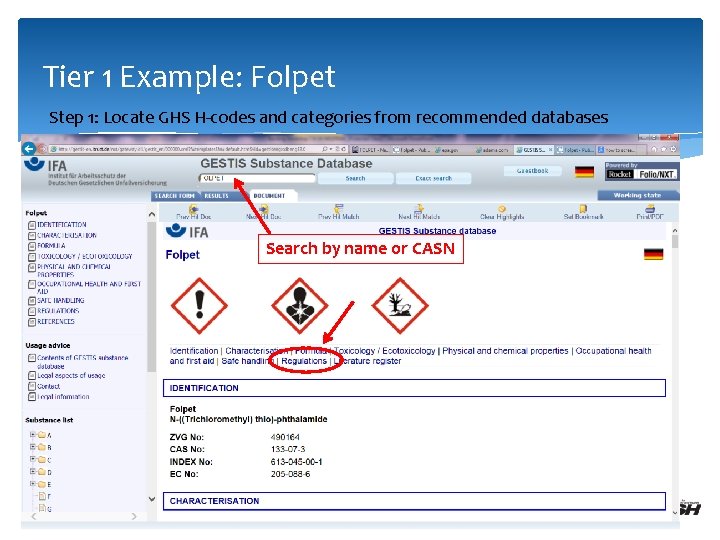Screen dimensions: 720x540
Task: Click the Exact search button
Action: (433, 178)
